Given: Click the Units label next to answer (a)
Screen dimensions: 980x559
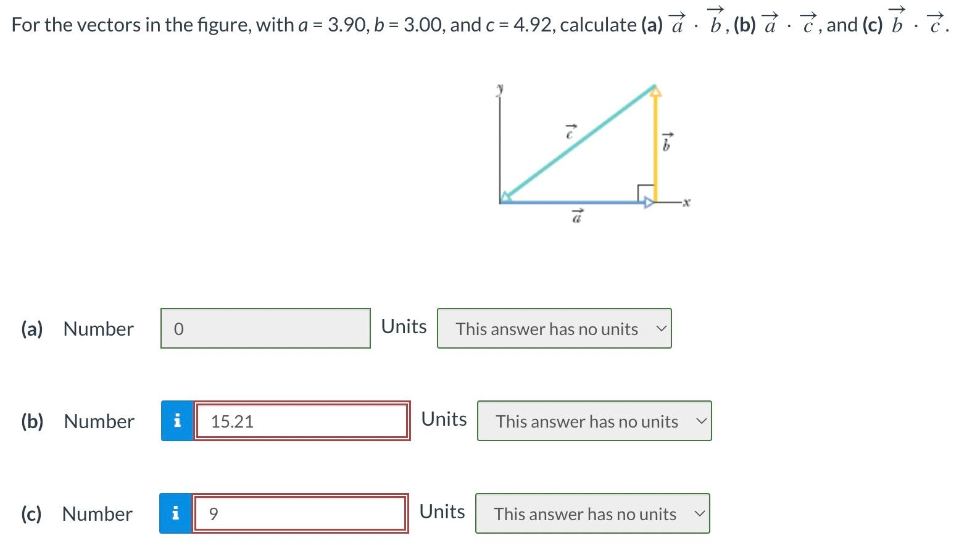Looking at the screenshot, I should (x=404, y=326).
